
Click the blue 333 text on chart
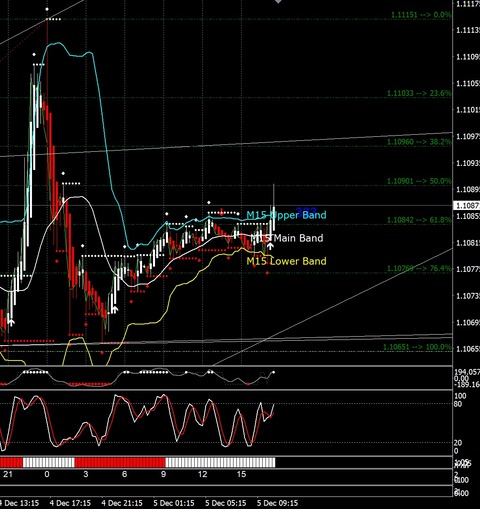click(306, 211)
